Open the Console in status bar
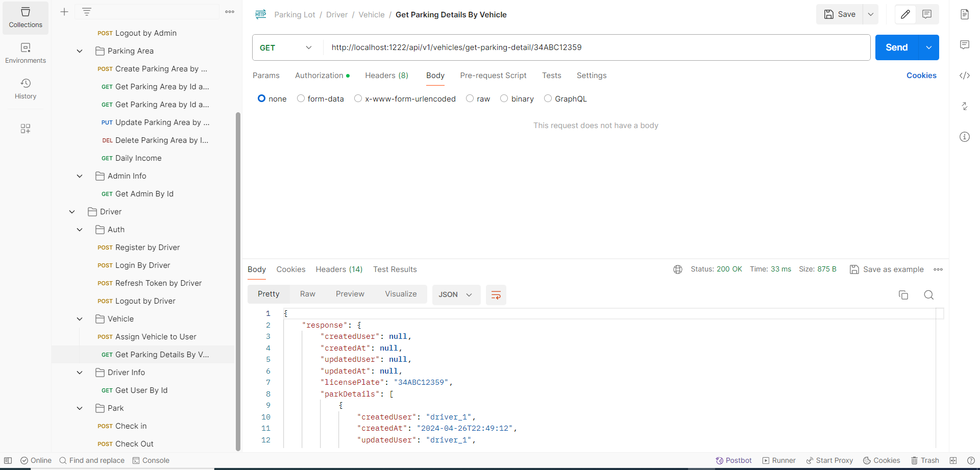980x470 pixels. pos(151,460)
